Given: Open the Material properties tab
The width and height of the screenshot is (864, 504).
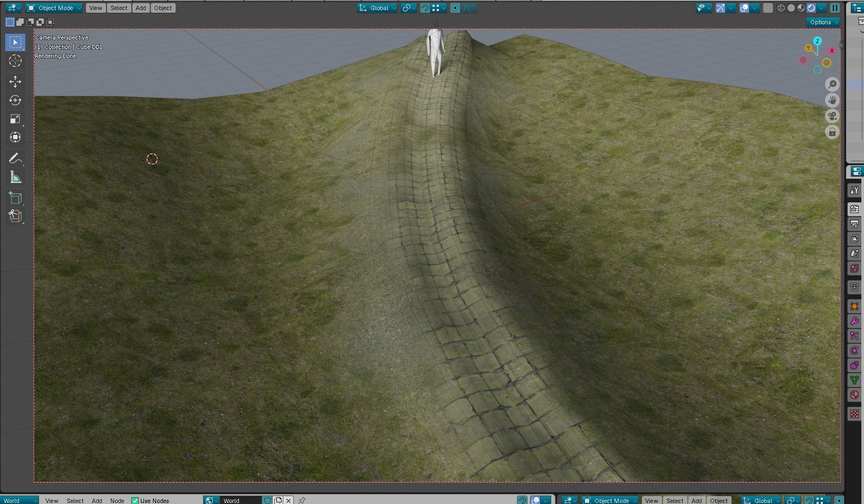Looking at the screenshot, I should click(855, 395).
